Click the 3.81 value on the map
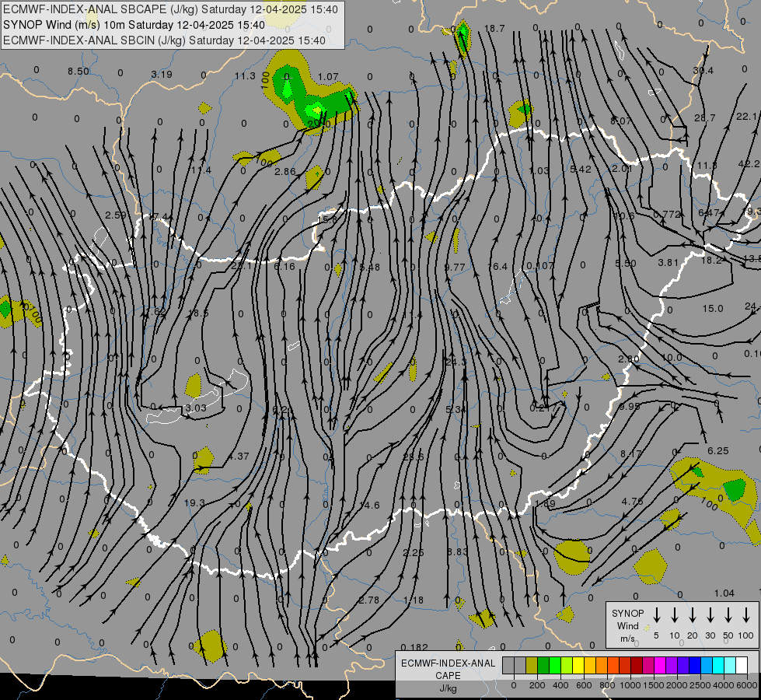Viewport: 761px width, 700px height. point(668,262)
